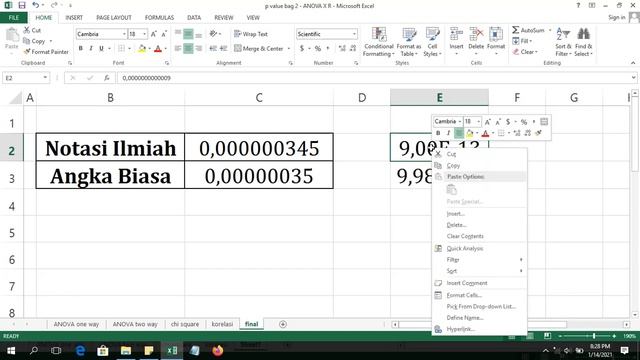Open ribbon font size dropdown showing 18
This screenshot has height=360, width=640.
pos(144,34)
